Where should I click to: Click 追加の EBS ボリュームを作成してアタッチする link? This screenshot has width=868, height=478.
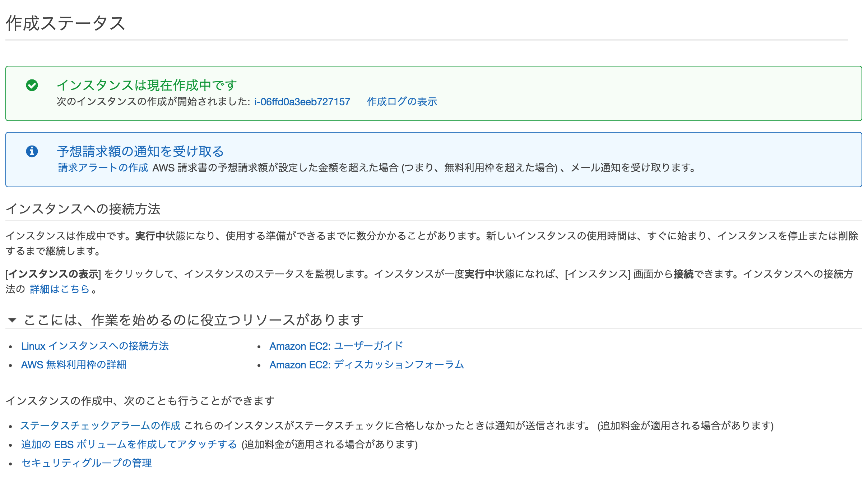click(129, 445)
